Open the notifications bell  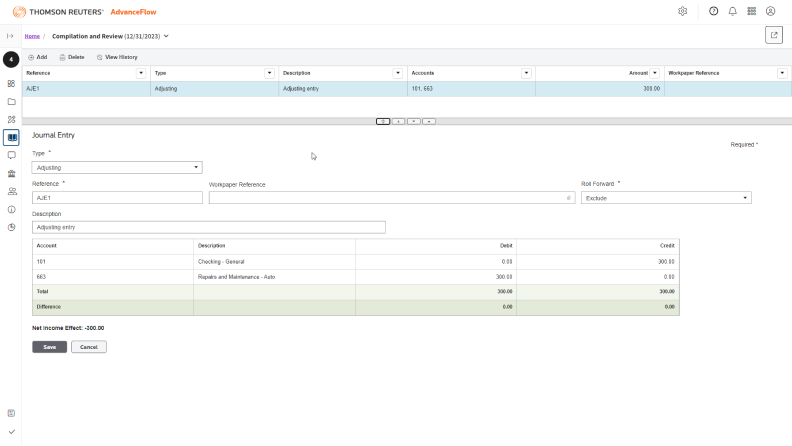click(x=732, y=11)
